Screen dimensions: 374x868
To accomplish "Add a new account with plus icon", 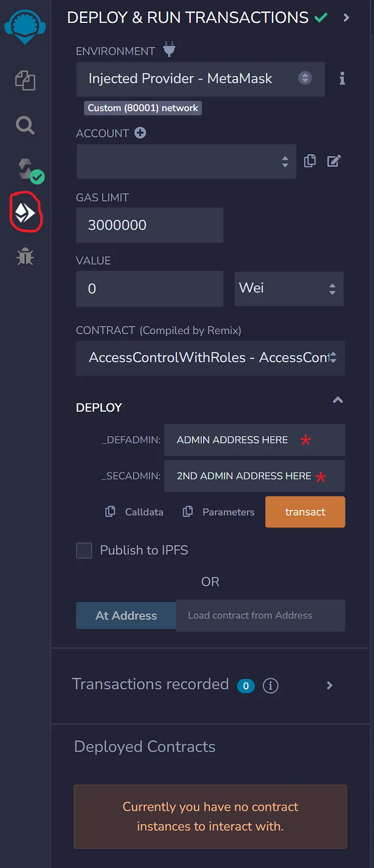I will (x=140, y=133).
